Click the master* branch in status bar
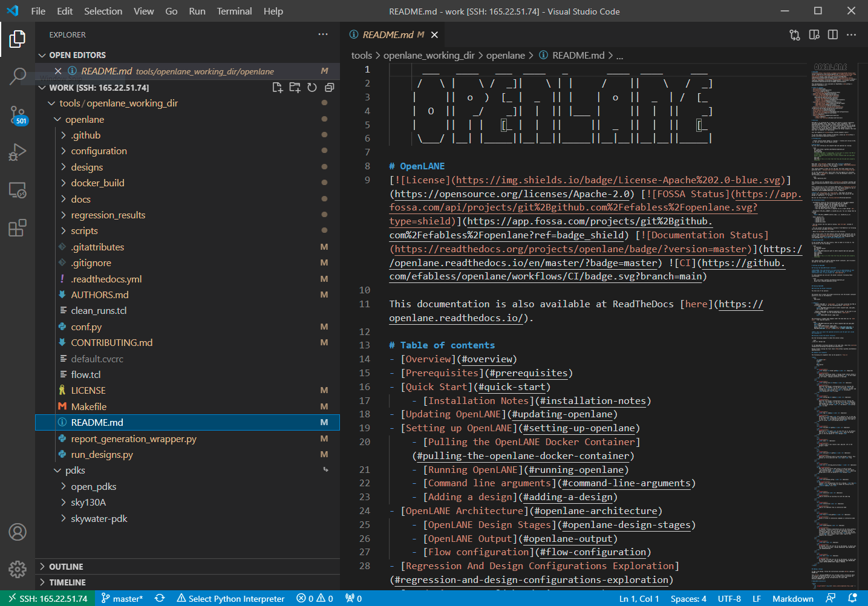Viewport: 868px width, 606px height. (x=122, y=599)
